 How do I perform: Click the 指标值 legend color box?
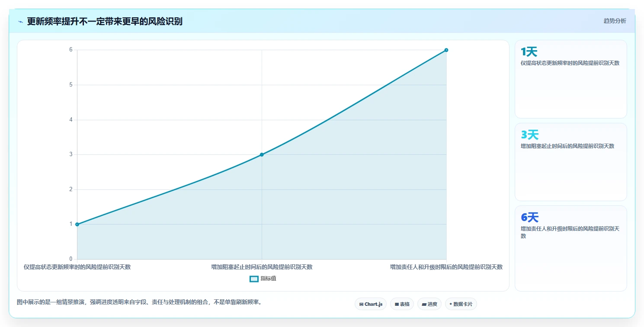pyautogui.click(x=254, y=279)
